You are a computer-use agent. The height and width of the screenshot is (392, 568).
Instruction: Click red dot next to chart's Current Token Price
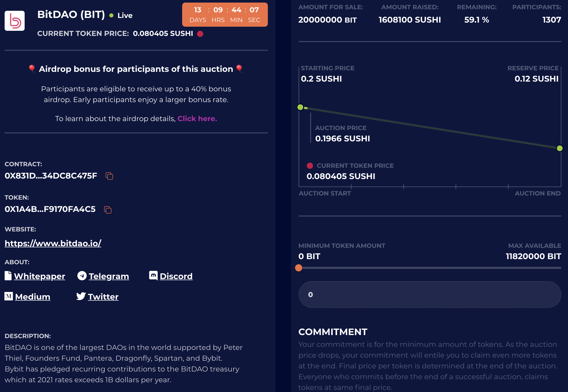coord(310,166)
